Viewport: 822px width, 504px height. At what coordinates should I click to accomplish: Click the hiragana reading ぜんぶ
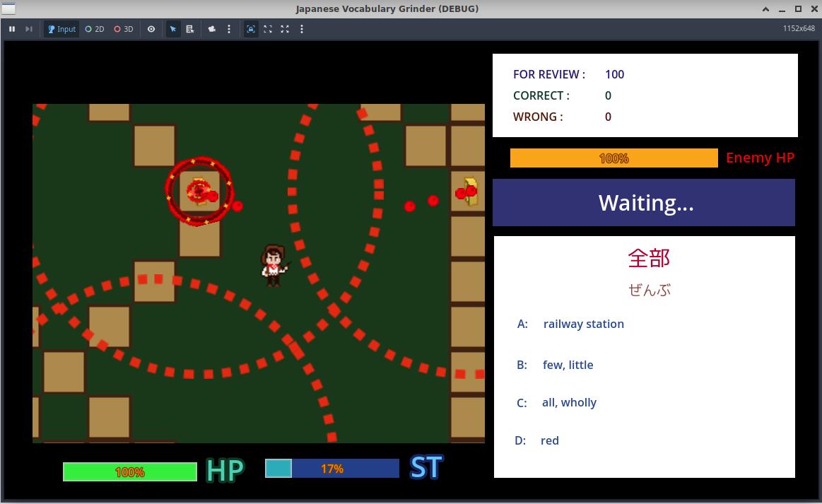[x=650, y=290]
